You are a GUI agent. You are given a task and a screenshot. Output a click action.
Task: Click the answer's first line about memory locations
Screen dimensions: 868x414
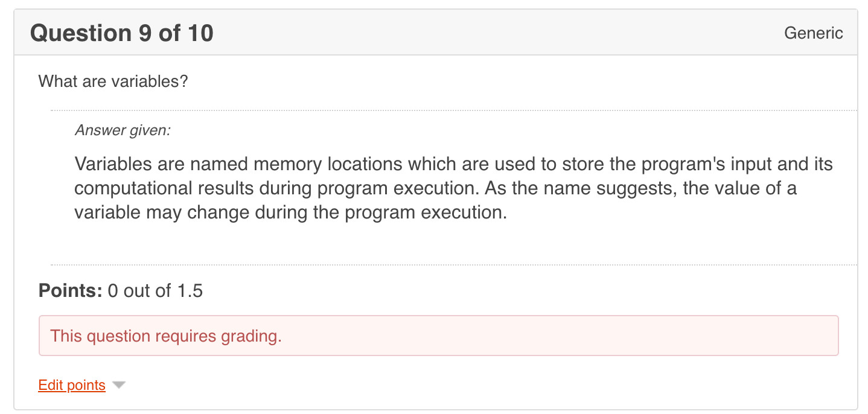453,164
